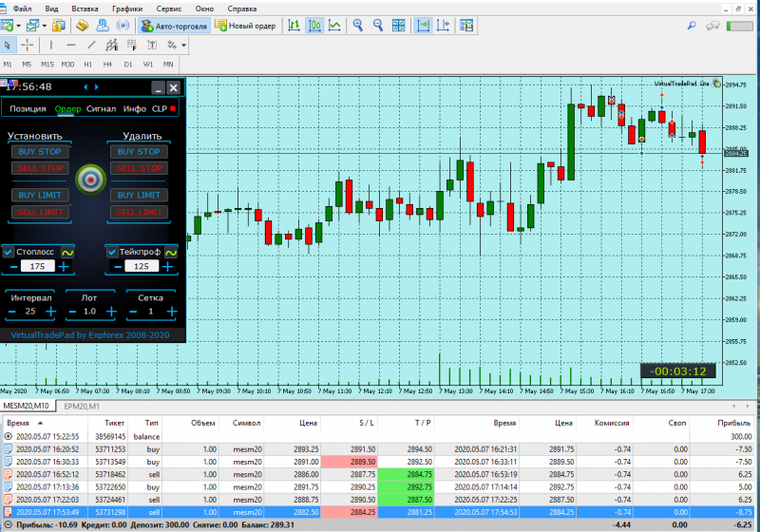Toggle the Авто-торговля button
The height and width of the screenshot is (532, 760).
[175, 26]
